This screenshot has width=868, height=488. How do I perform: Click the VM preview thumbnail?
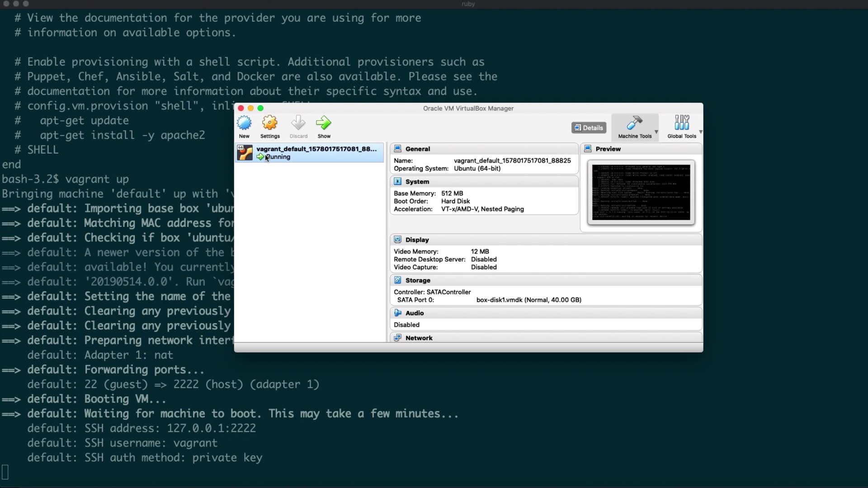641,192
